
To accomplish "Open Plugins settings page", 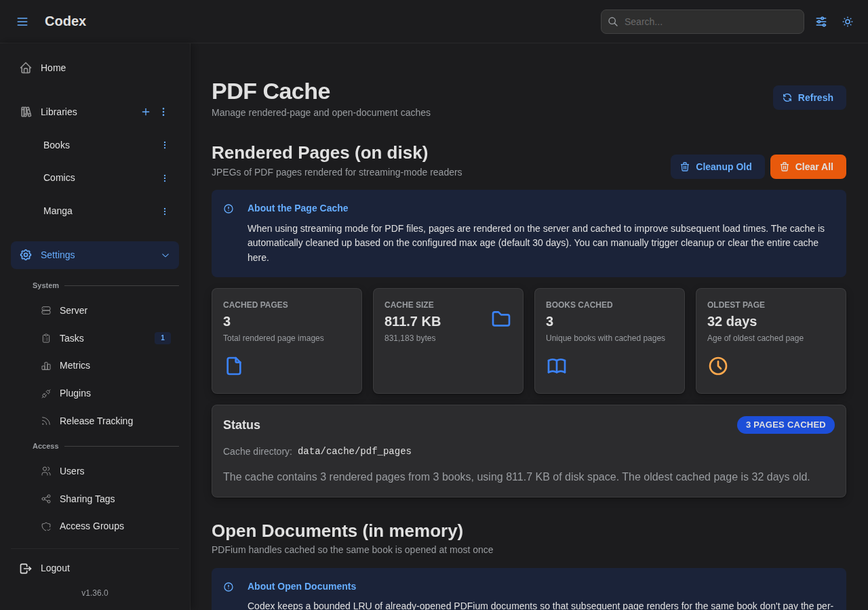I will 75,393.
